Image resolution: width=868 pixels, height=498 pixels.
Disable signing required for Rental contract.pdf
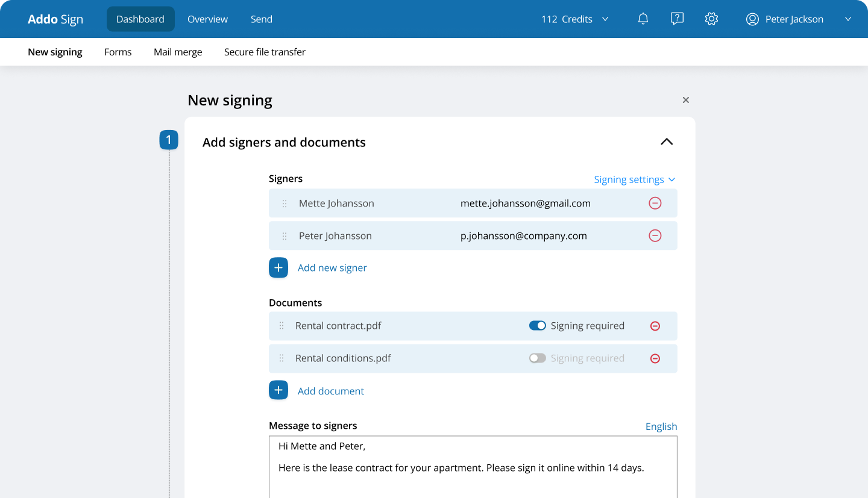click(x=538, y=326)
